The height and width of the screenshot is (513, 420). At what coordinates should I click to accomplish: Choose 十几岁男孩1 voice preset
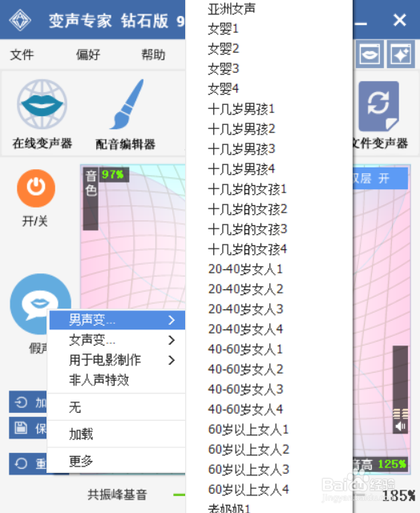(x=241, y=109)
